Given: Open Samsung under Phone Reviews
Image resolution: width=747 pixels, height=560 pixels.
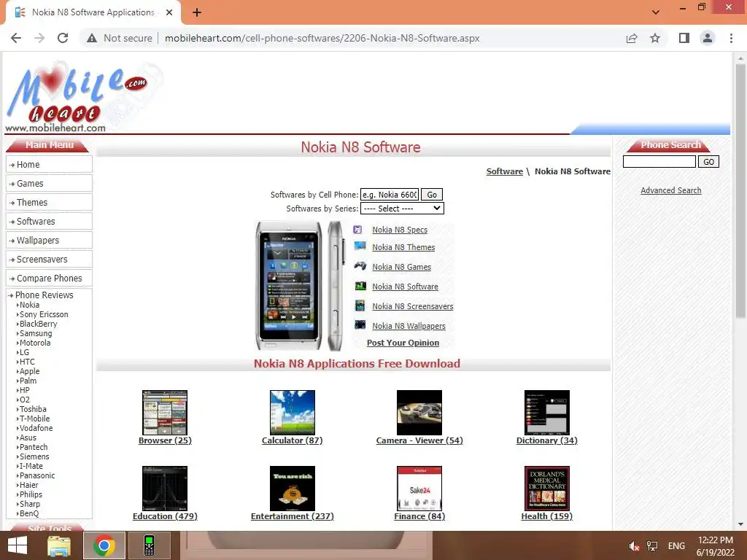Looking at the screenshot, I should [x=36, y=334].
